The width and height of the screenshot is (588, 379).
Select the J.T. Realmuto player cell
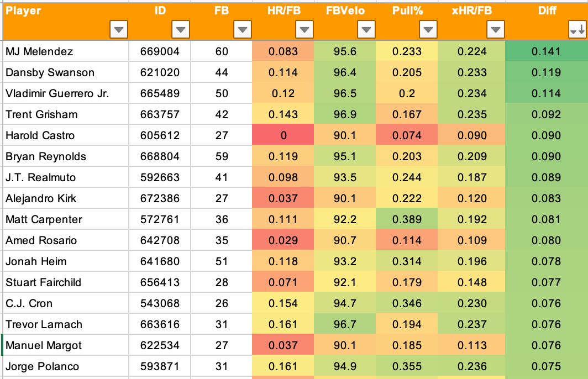point(66,177)
